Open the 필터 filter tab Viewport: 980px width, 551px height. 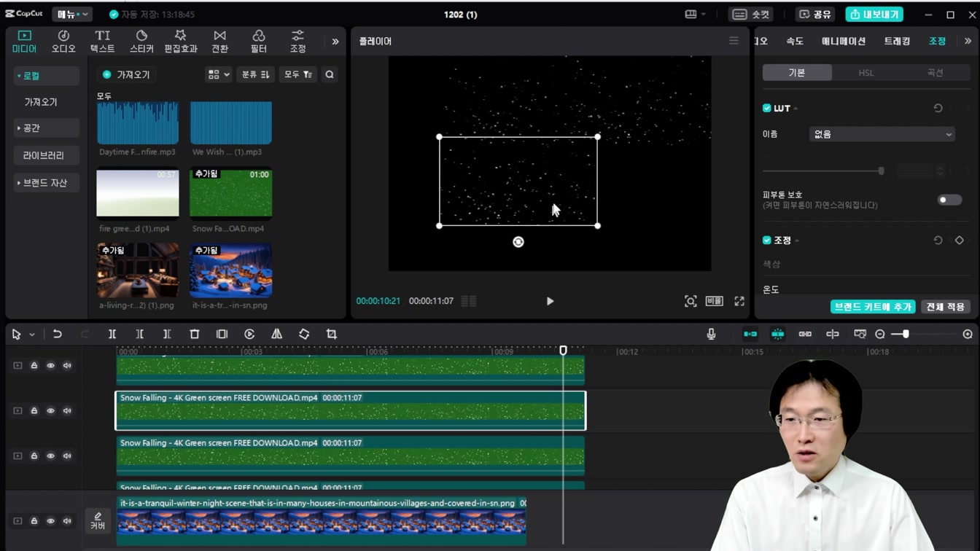click(x=259, y=42)
